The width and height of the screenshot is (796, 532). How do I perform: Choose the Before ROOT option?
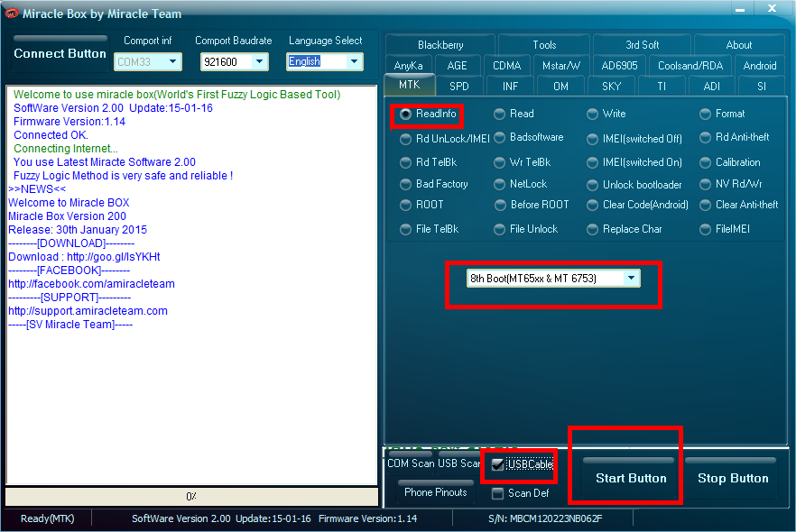click(x=532, y=205)
